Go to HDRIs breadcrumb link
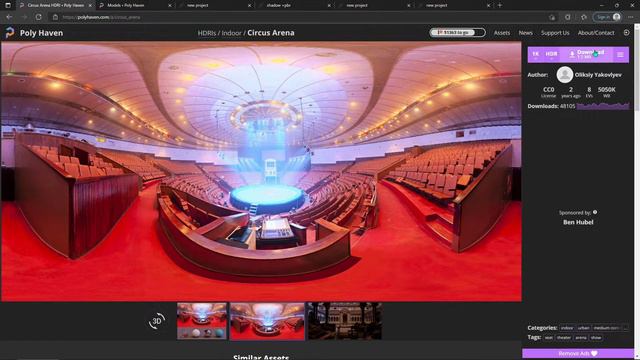This screenshot has width=640, height=360. (x=207, y=33)
